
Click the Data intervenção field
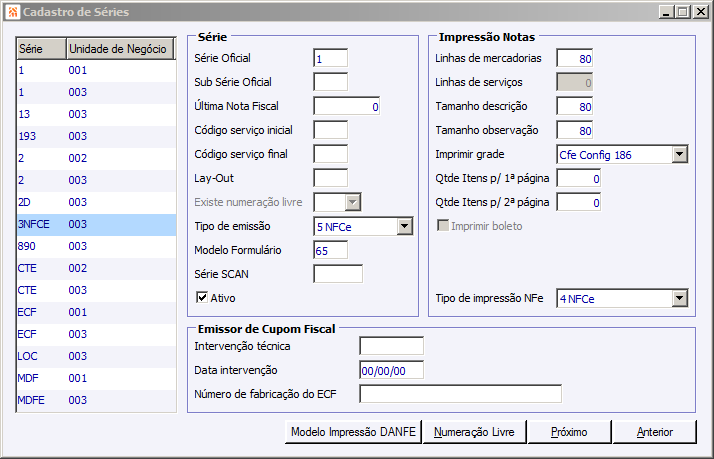(391, 369)
